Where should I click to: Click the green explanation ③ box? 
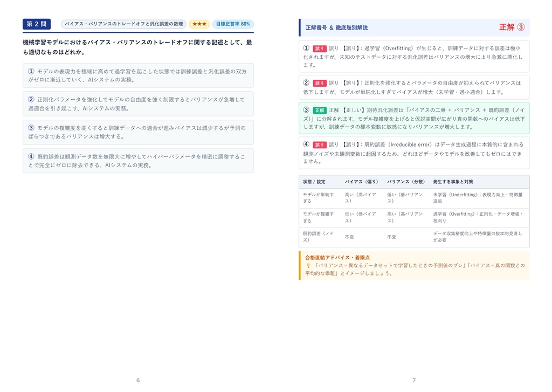[414, 118]
